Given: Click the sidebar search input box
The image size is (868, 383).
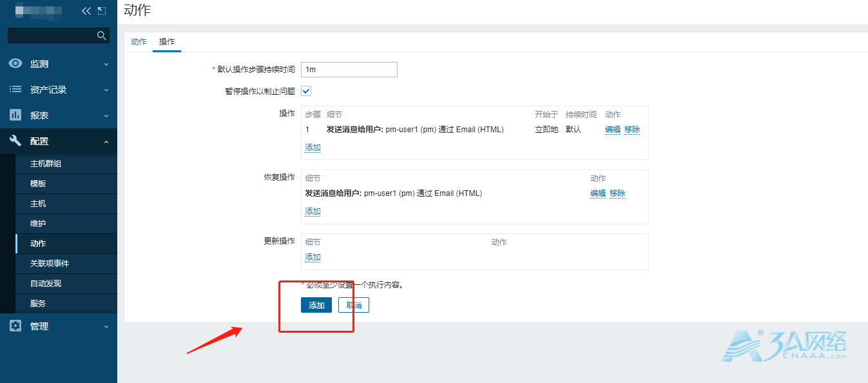Looking at the screenshot, I should pyautogui.click(x=58, y=35).
